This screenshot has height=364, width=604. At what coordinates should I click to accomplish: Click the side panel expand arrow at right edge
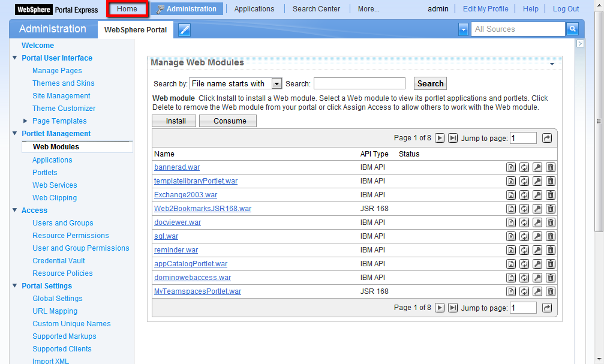pos(580,44)
